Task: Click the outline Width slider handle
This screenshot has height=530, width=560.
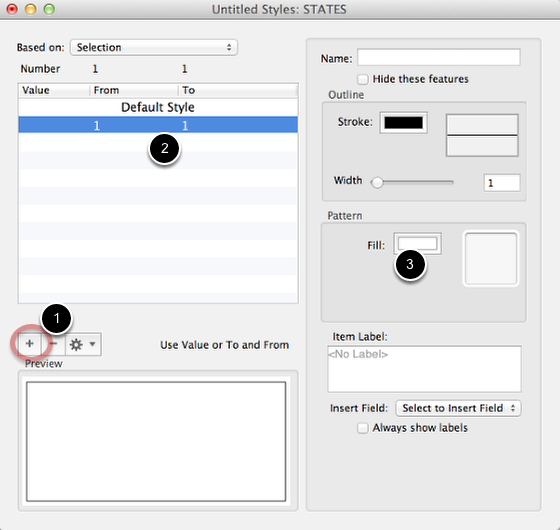Action: pos(377,182)
